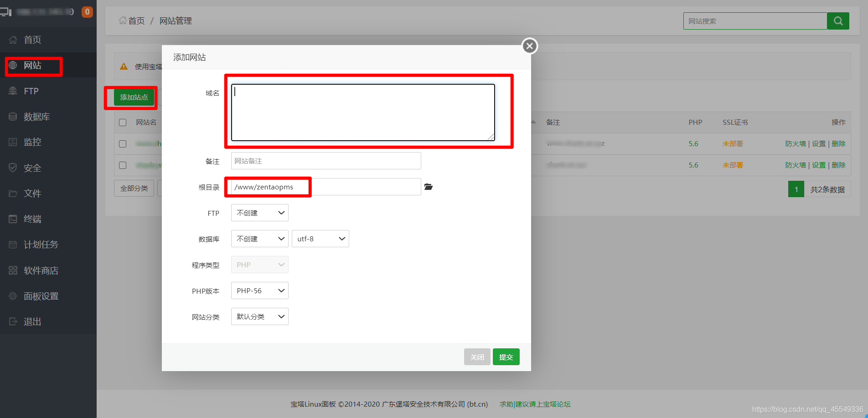868x418 pixels.
Task: Expand the 网站分类 默认分类 dropdown
Action: point(260,316)
